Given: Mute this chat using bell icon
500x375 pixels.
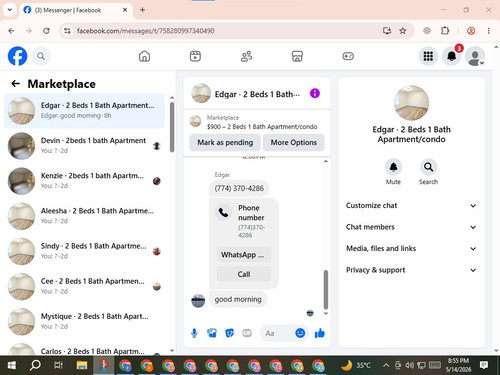Looking at the screenshot, I should click(x=393, y=167).
